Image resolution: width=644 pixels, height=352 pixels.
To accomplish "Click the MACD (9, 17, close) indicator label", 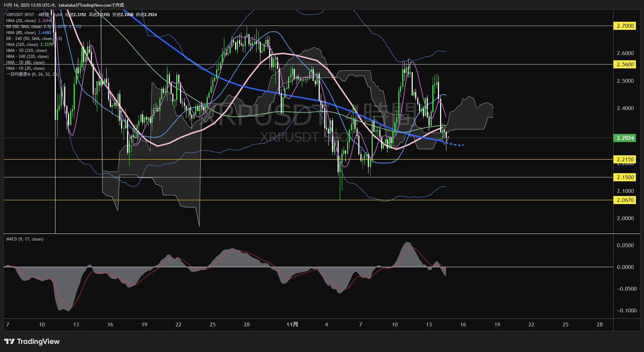I will (x=25, y=239).
